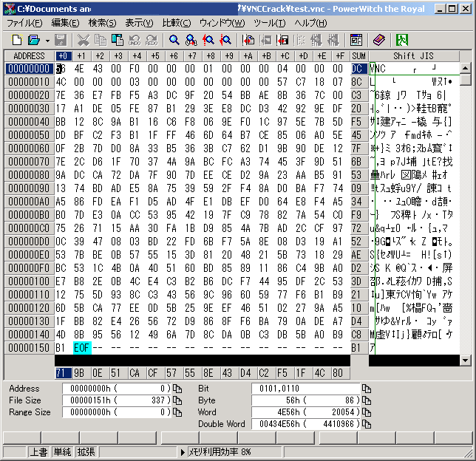The width and height of the screenshot is (476, 461).
Task: Click the EOF marker cell
Action: [x=82, y=348]
